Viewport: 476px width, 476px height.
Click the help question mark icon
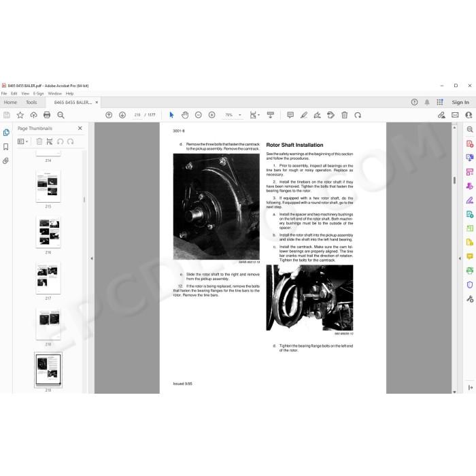point(414,102)
